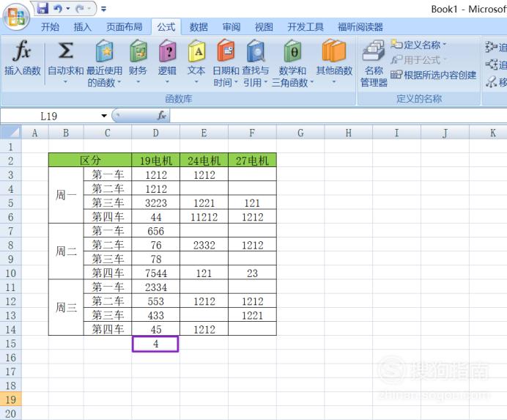Open 最近使用的函数 book icon
This screenshot has height=420, width=507.
pos(105,51)
